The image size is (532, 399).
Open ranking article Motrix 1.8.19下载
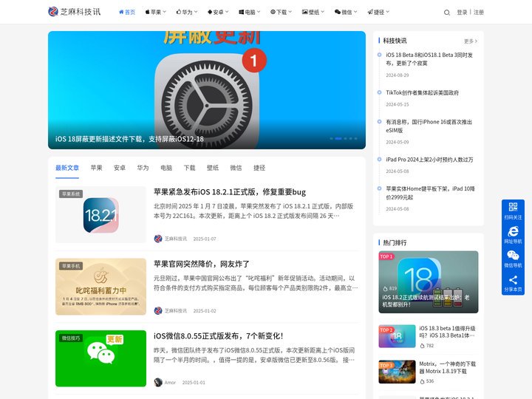coord(448,367)
